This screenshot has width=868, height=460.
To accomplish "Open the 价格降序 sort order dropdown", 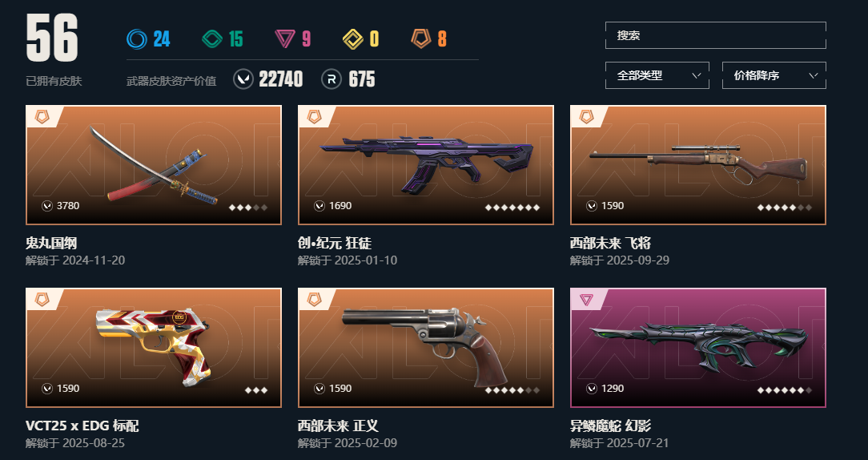I will pyautogui.click(x=774, y=75).
